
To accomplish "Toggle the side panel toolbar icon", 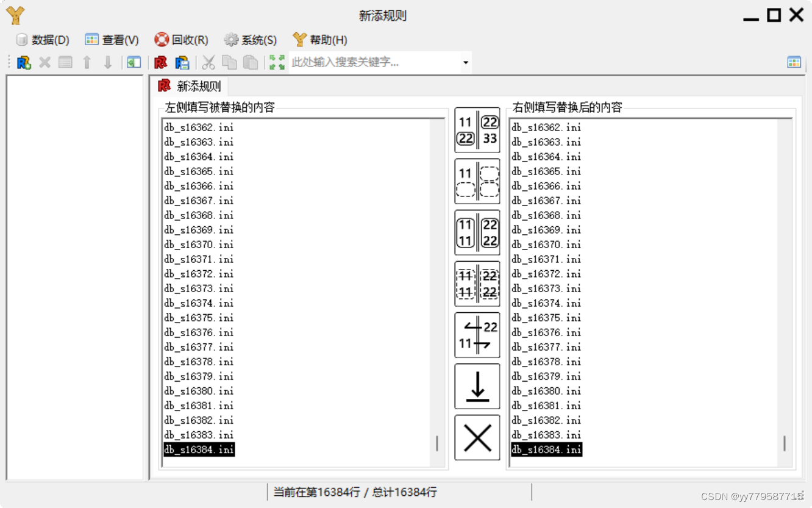I will click(x=134, y=62).
